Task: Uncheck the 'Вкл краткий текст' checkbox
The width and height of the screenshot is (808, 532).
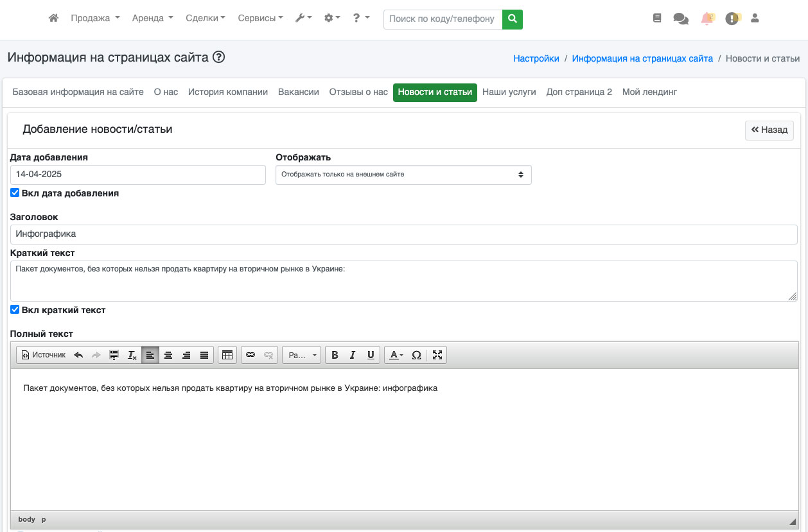Action: coord(15,309)
